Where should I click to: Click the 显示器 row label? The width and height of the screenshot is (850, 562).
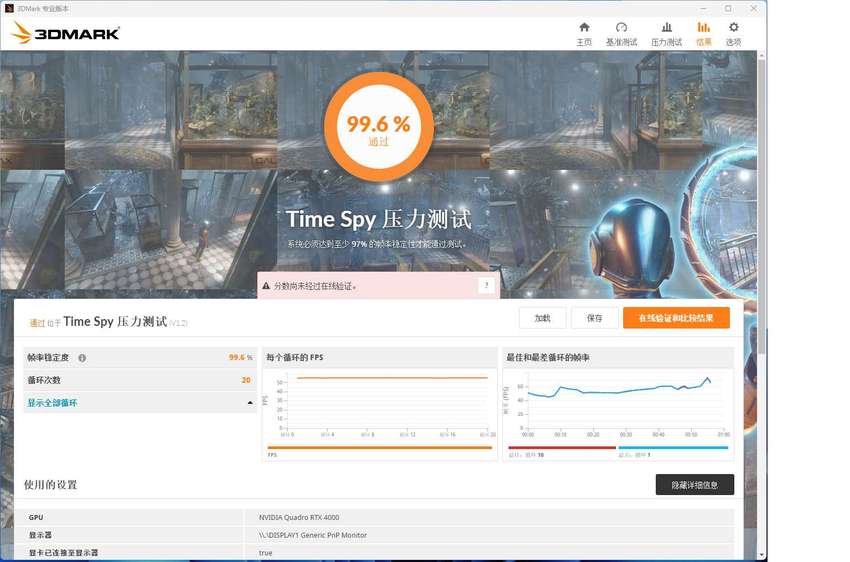(40, 535)
